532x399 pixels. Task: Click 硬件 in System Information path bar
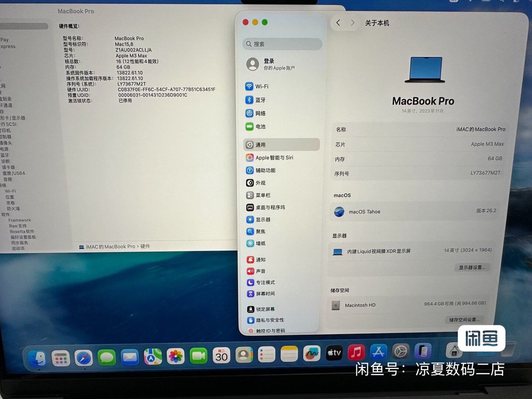coord(145,246)
